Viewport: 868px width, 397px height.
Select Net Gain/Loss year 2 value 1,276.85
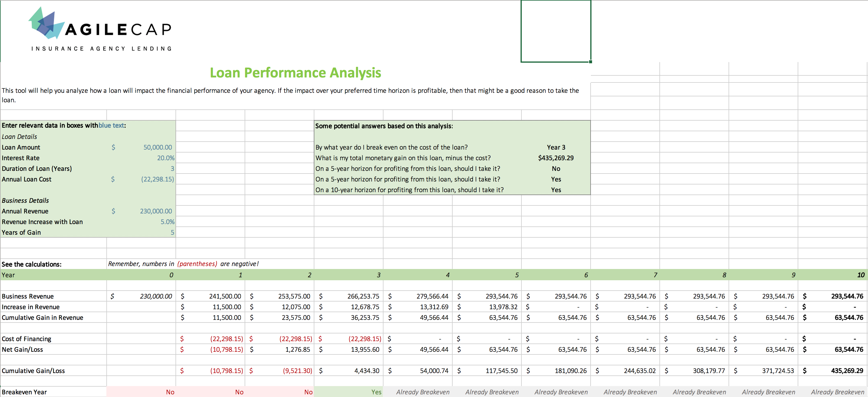[x=279, y=349]
